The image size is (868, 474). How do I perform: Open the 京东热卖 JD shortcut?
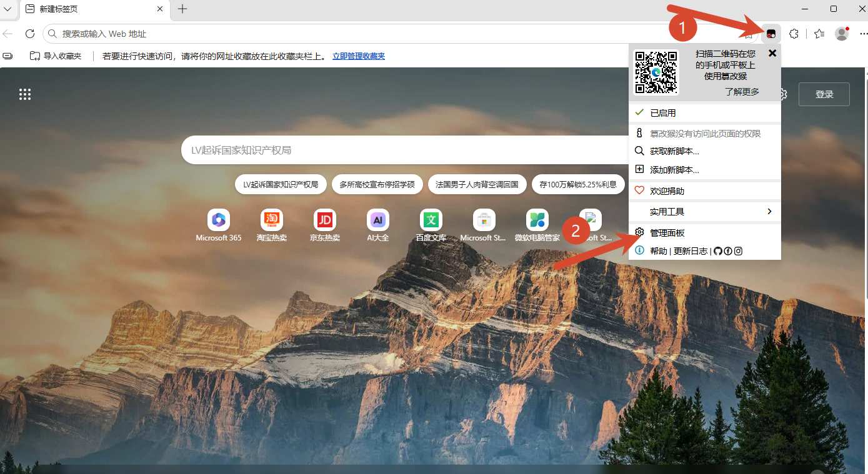click(x=325, y=226)
